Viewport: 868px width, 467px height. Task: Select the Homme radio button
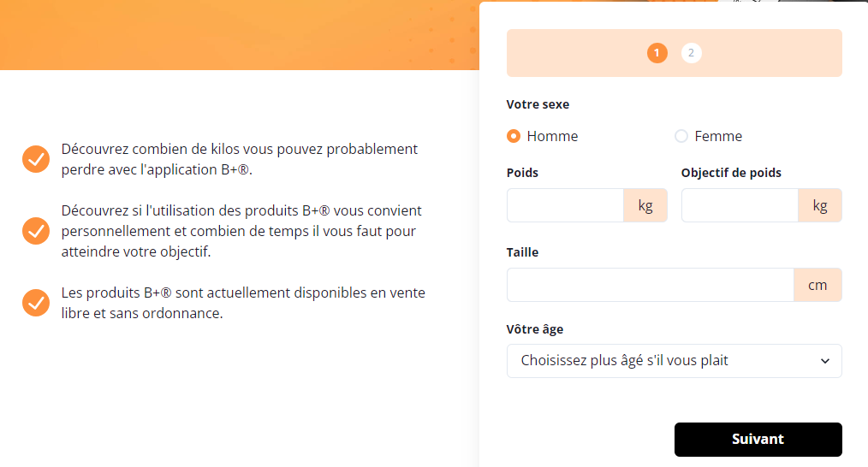click(x=514, y=136)
